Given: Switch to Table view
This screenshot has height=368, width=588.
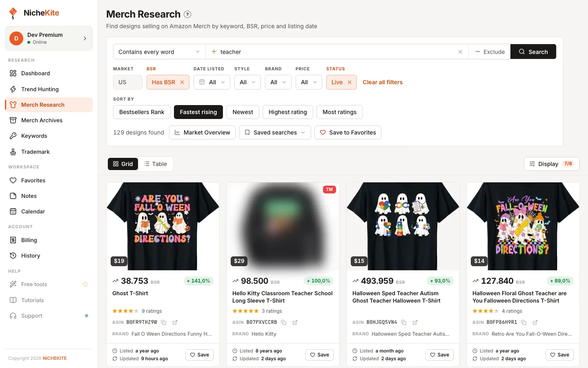Looking at the screenshot, I should click(156, 164).
